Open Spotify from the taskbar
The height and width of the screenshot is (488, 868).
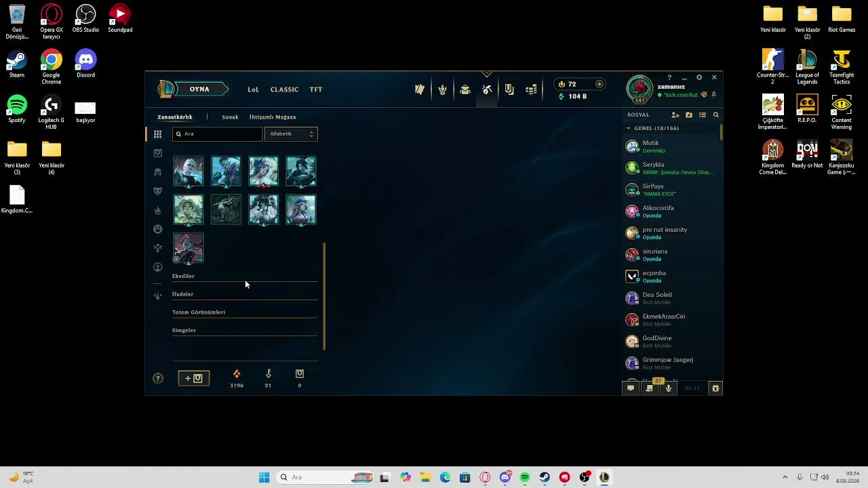525,477
